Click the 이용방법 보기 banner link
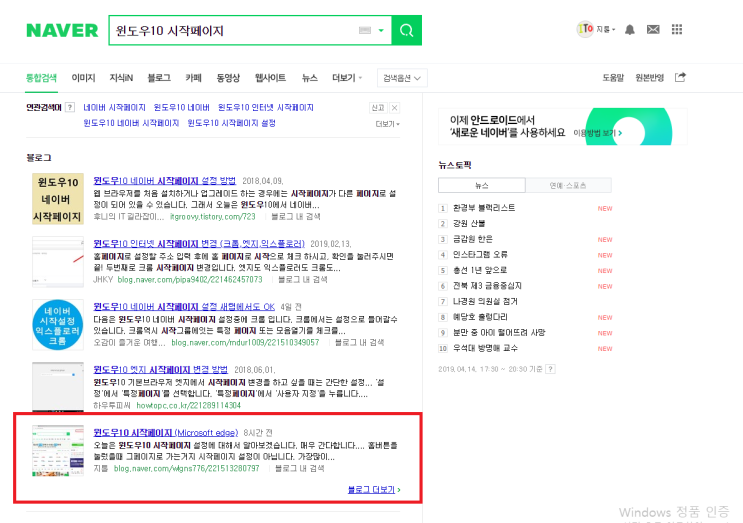This screenshot has width=743, height=523. (x=598, y=133)
